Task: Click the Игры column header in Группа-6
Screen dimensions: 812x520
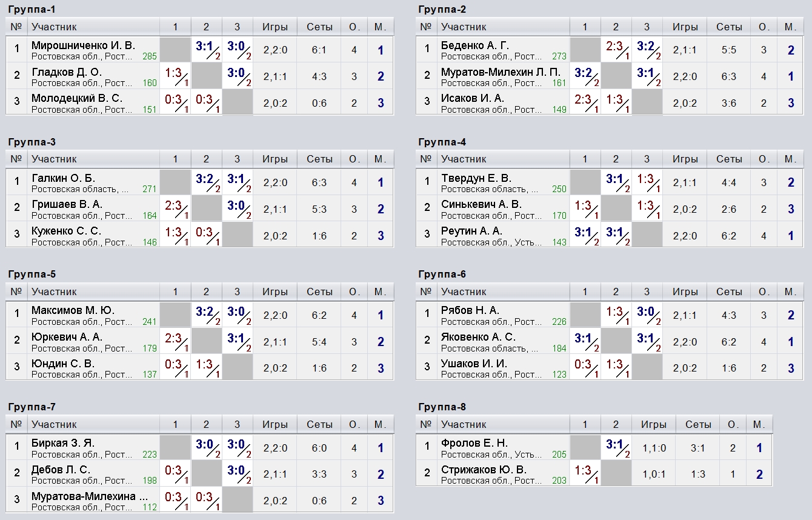Action: point(685,292)
